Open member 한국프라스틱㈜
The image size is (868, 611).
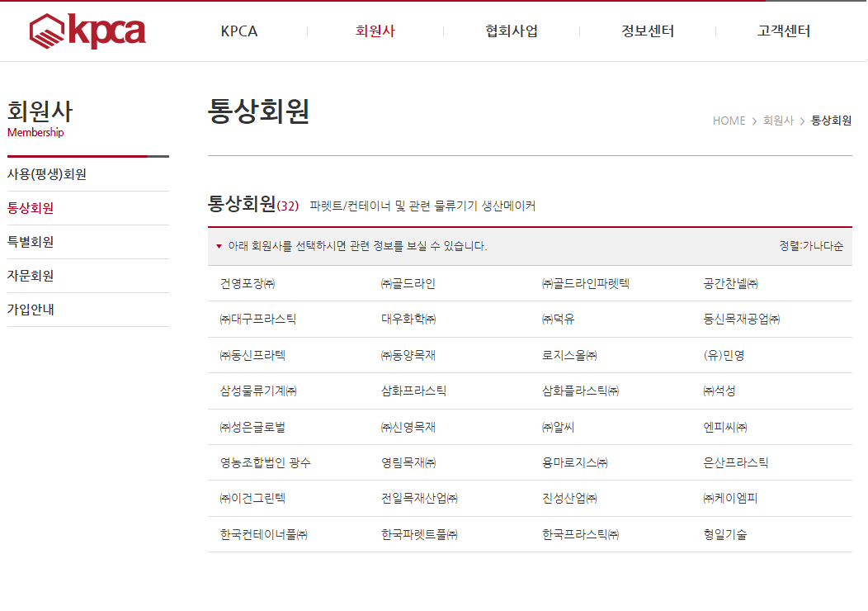coord(580,534)
